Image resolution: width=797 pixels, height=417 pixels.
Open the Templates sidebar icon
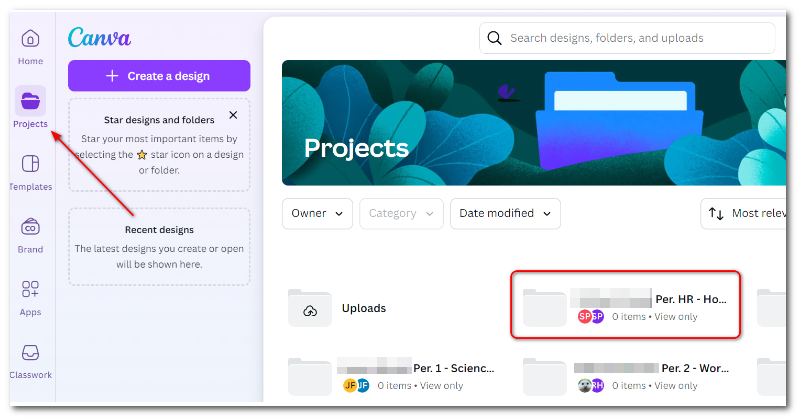click(30, 164)
